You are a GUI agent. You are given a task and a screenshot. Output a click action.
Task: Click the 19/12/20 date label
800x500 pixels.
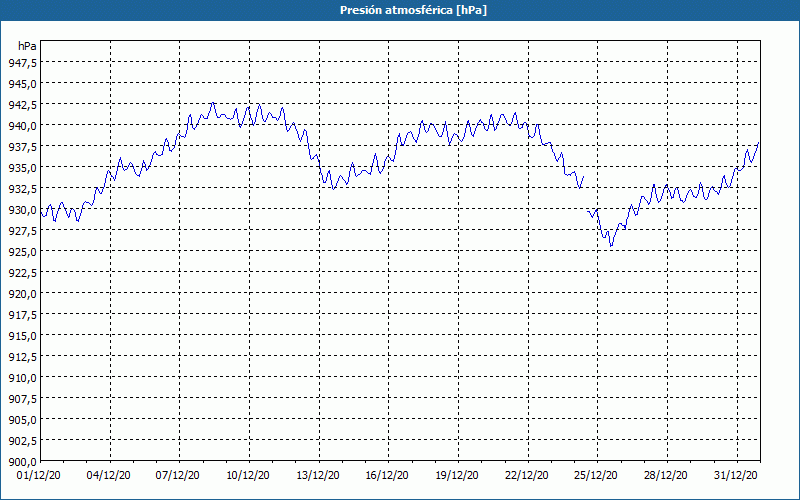pos(457,475)
